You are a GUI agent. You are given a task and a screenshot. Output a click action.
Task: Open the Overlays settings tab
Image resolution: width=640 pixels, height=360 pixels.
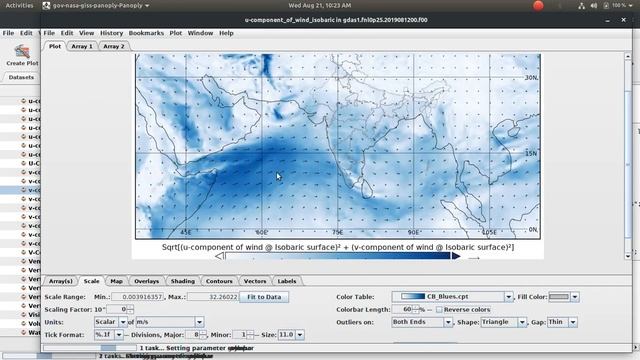pos(147,281)
